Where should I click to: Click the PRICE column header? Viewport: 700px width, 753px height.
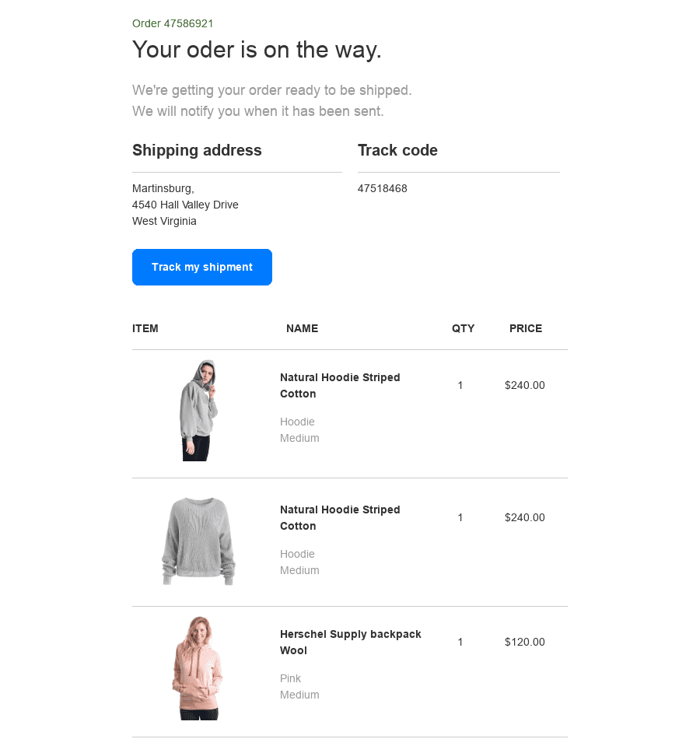(526, 328)
